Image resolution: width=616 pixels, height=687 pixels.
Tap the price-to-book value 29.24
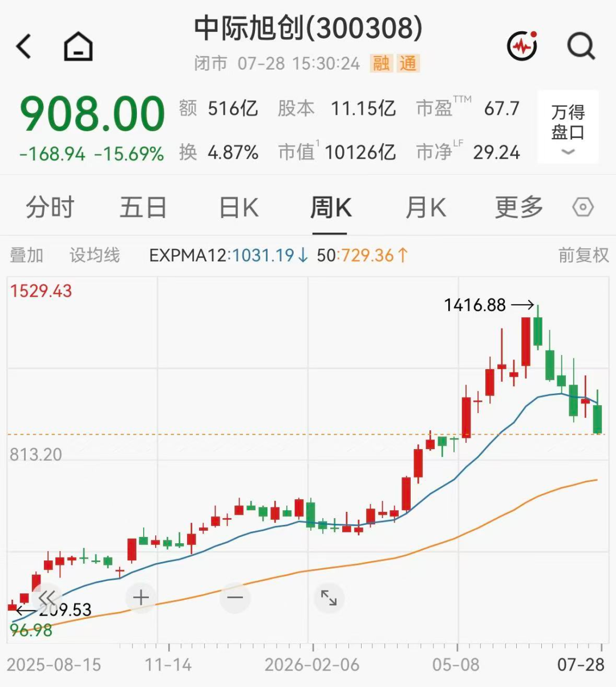point(496,152)
